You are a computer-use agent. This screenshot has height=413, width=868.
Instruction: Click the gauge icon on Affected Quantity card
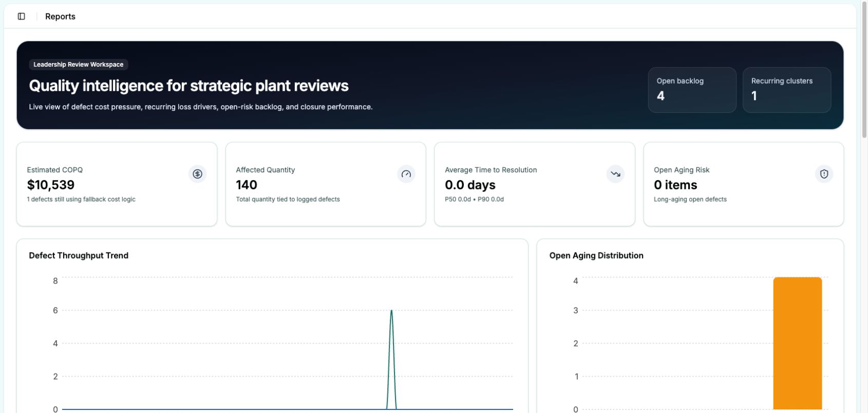tap(406, 174)
